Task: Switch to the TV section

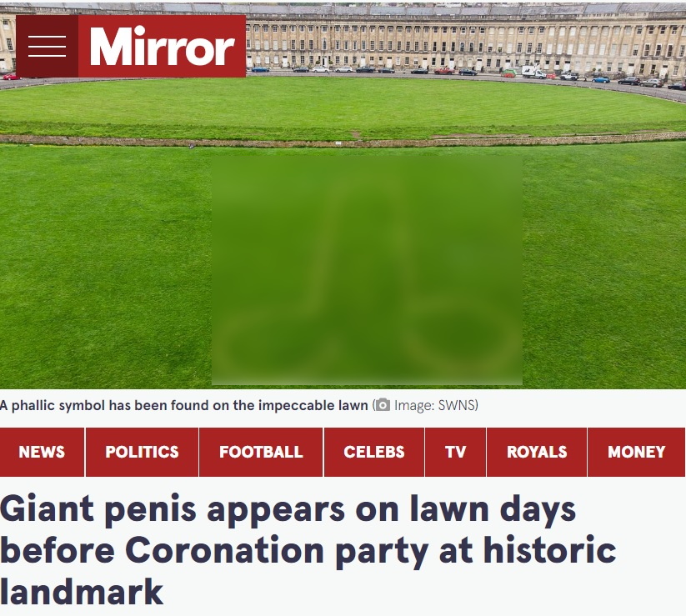Action: pos(455,452)
